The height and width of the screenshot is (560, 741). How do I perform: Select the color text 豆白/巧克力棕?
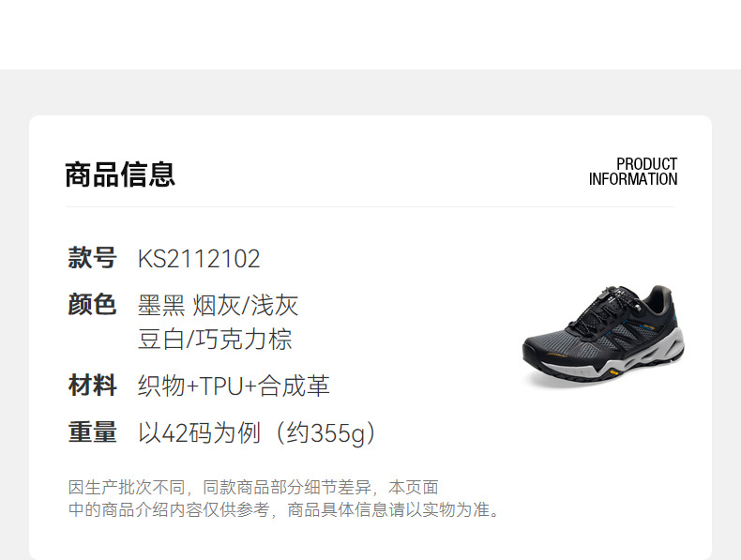point(215,340)
